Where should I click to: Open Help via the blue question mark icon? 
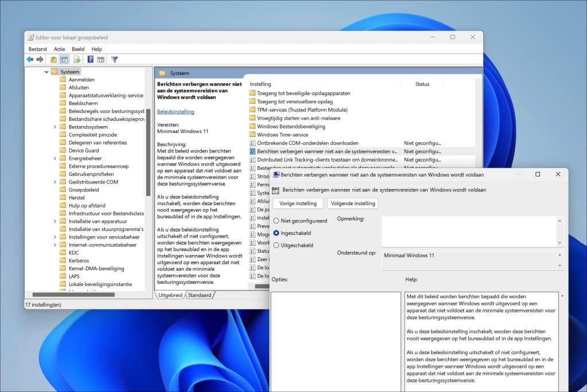pyautogui.click(x=90, y=59)
